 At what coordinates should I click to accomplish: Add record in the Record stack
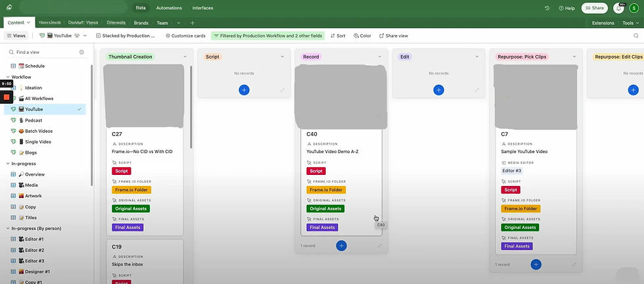point(341,246)
